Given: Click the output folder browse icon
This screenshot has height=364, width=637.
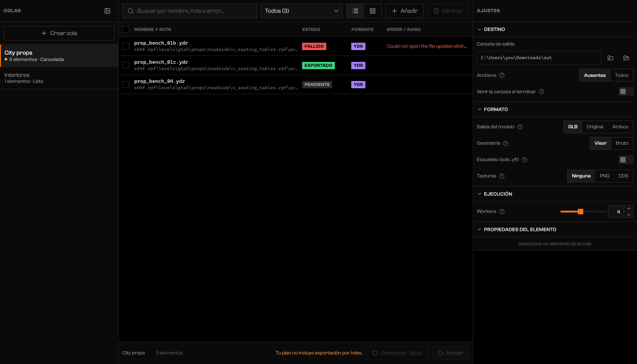Looking at the screenshot, I should [610, 58].
